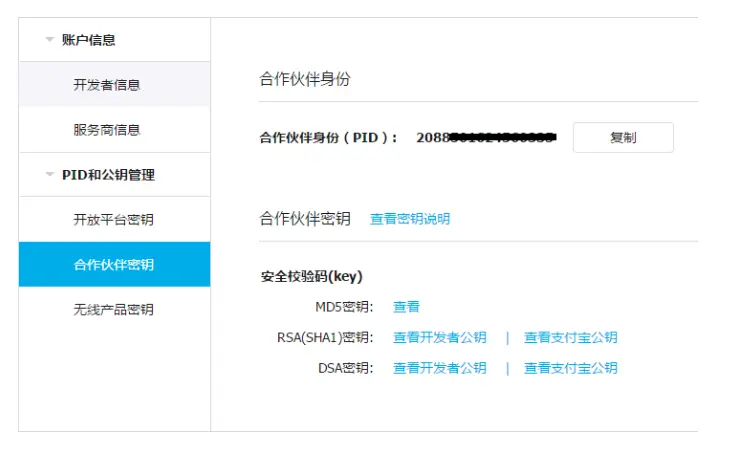Open 服务商信息 in the sidebar
Screen dimensions: 752x452
click(106, 130)
